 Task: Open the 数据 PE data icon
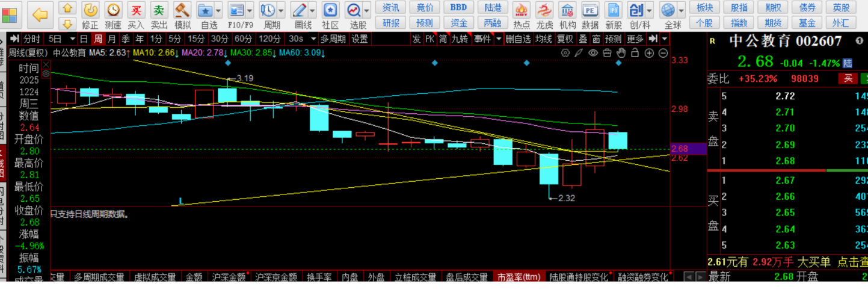tap(590, 10)
